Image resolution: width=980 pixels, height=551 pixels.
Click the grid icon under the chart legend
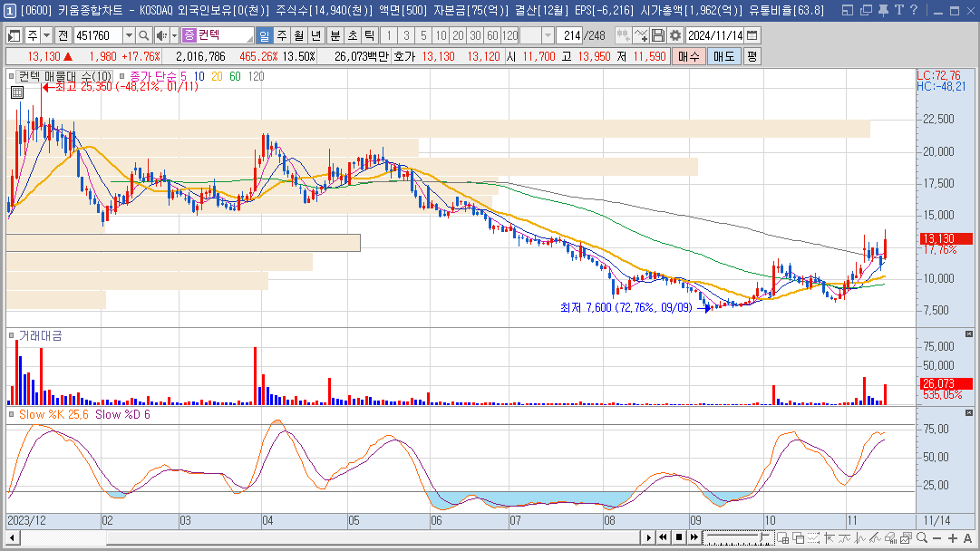(17, 92)
